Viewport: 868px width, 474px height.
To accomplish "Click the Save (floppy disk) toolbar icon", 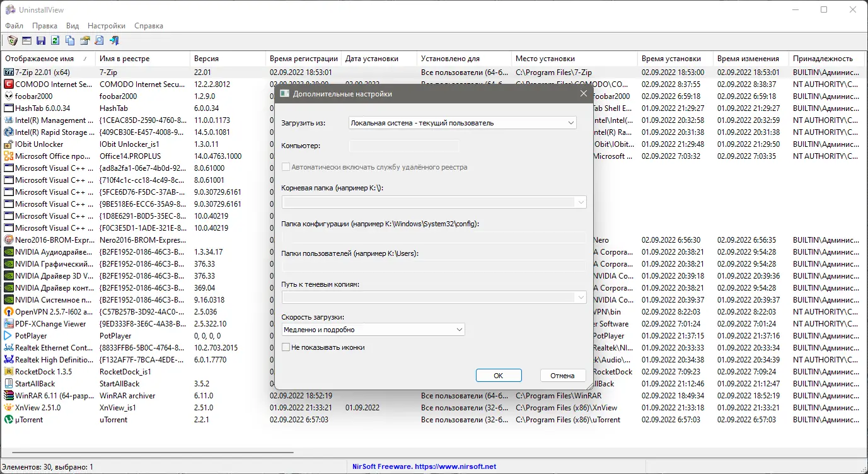I will (x=41, y=41).
